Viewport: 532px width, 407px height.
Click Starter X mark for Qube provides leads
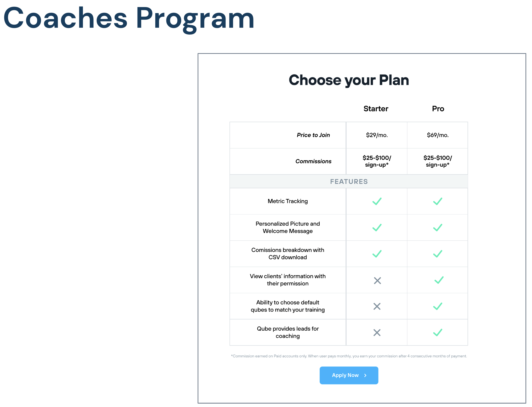pyautogui.click(x=377, y=332)
